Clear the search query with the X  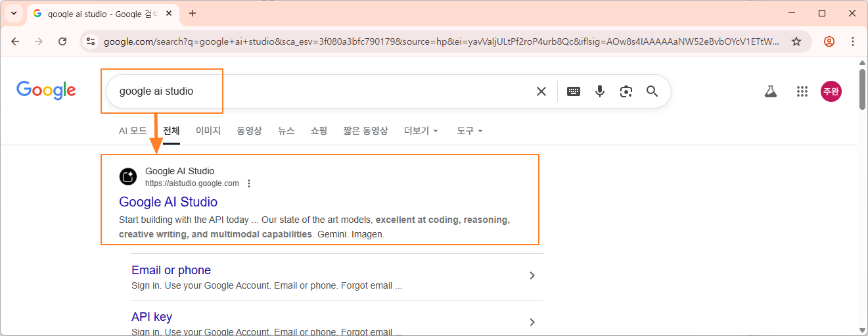pyautogui.click(x=541, y=91)
